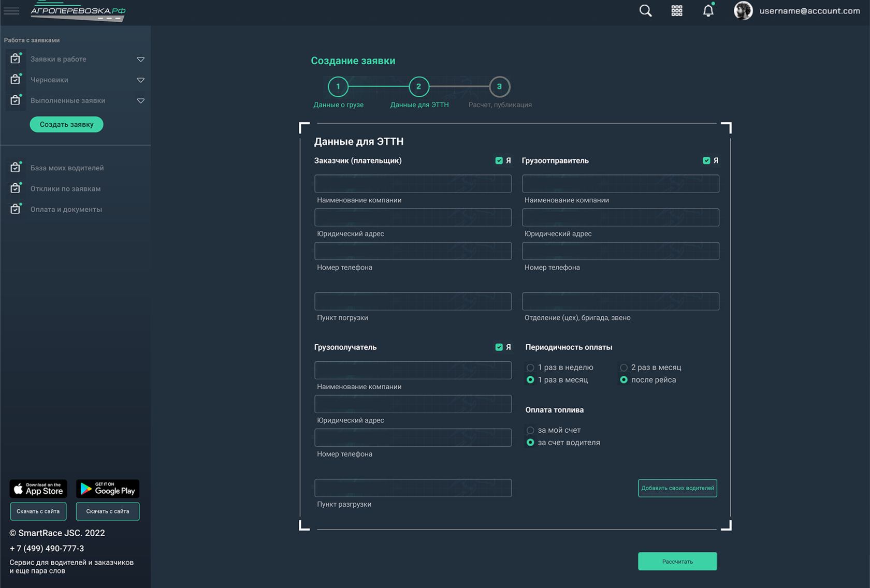Open the search icon
The width and height of the screenshot is (870, 588).
pyautogui.click(x=645, y=11)
